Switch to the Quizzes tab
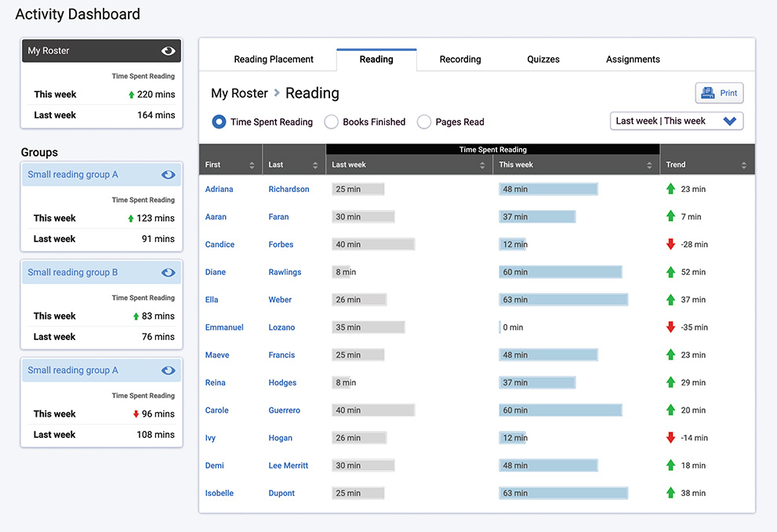The width and height of the screenshot is (777, 532). (543, 59)
